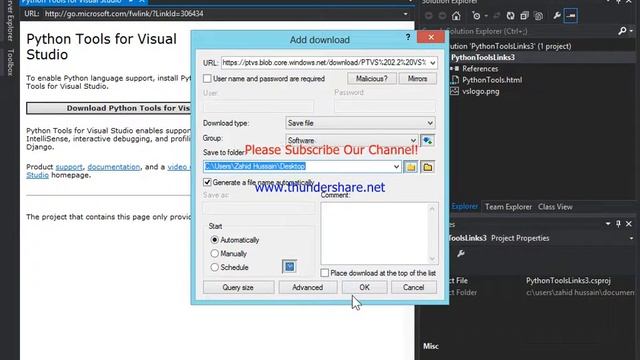
Task: Open the Save to folder path dropdown
Action: pyautogui.click(x=396, y=167)
